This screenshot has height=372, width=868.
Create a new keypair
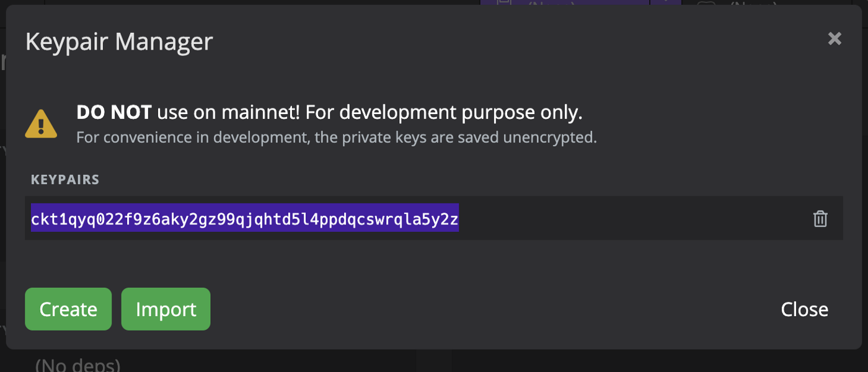tap(68, 309)
